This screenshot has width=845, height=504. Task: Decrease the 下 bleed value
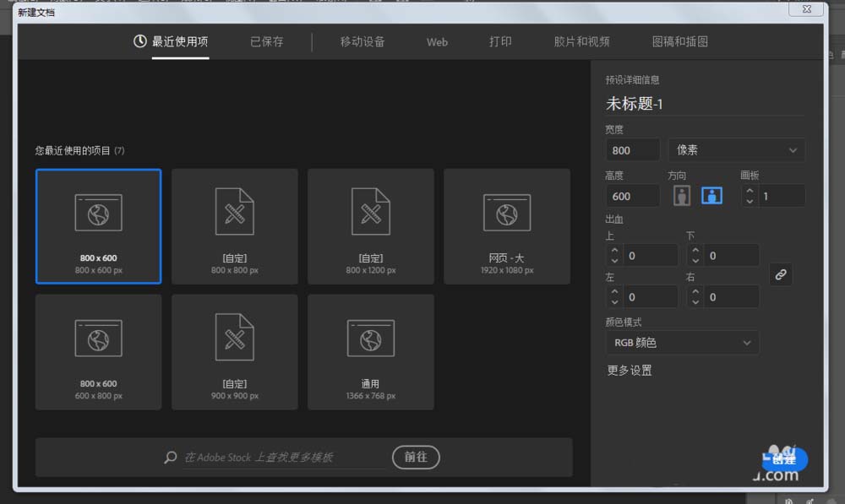click(x=695, y=261)
